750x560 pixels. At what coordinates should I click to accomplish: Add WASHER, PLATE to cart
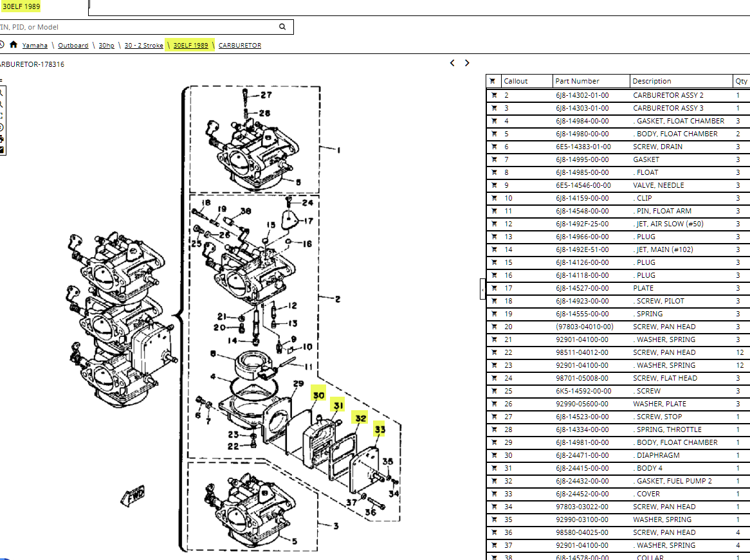point(493,404)
